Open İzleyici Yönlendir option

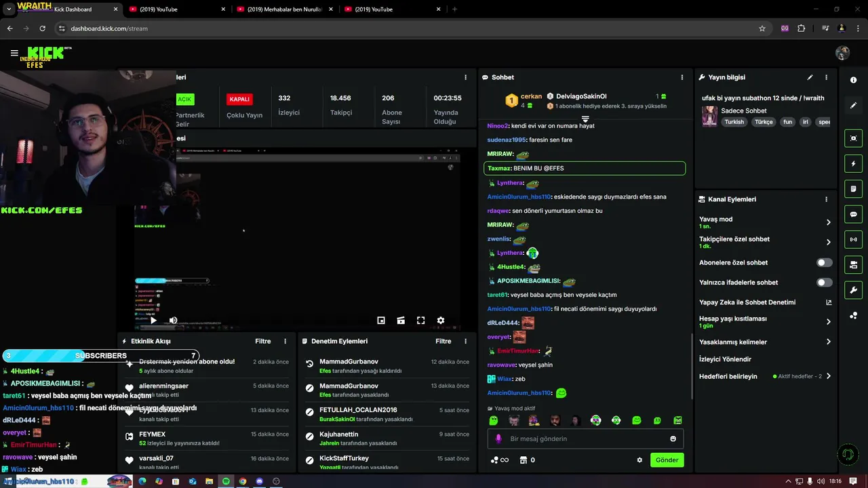pyautogui.click(x=725, y=359)
